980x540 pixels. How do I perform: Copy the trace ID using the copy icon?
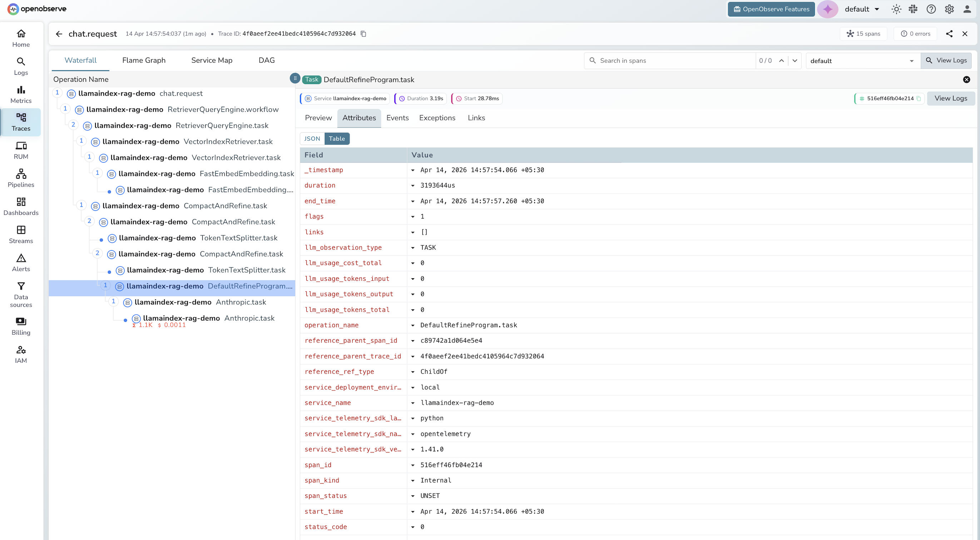363,34
